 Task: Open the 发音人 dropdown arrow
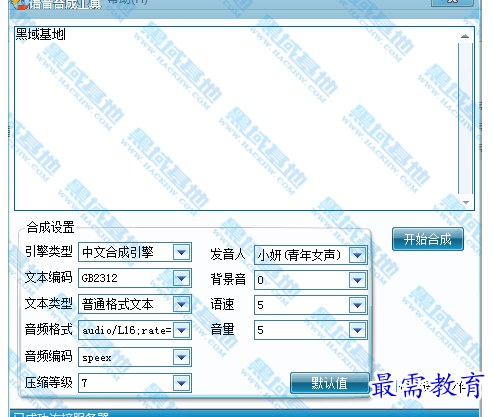tap(357, 255)
